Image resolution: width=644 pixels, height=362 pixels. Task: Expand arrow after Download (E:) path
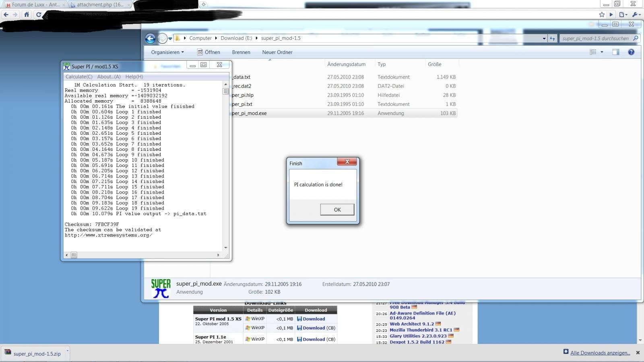[256, 38]
